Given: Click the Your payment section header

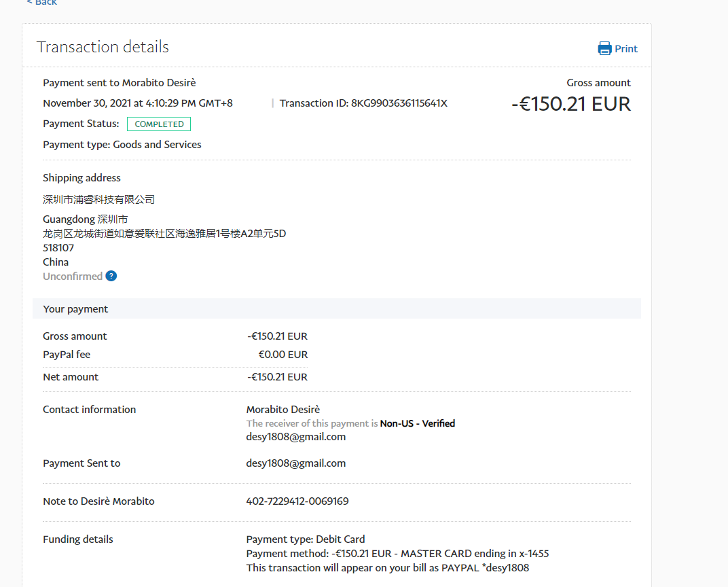Looking at the screenshot, I should point(75,309).
